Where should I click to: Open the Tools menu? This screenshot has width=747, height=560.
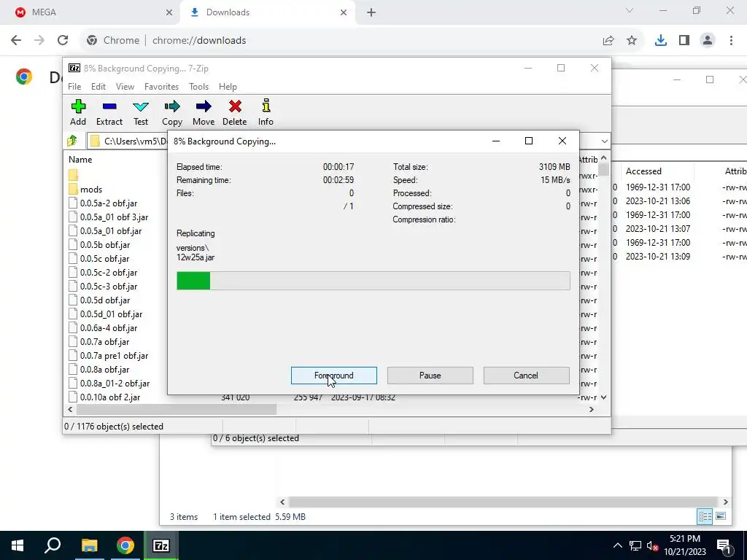click(x=198, y=87)
